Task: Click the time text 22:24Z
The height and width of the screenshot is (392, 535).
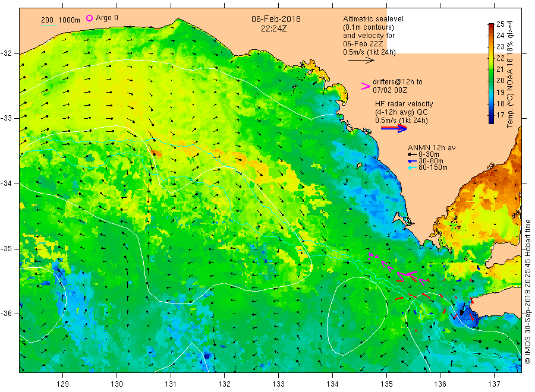Action: 273,29
